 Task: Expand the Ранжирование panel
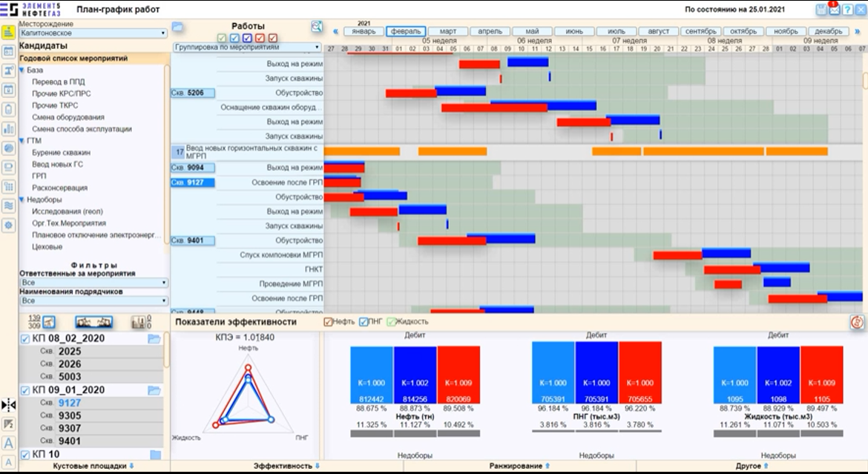[x=519, y=467]
